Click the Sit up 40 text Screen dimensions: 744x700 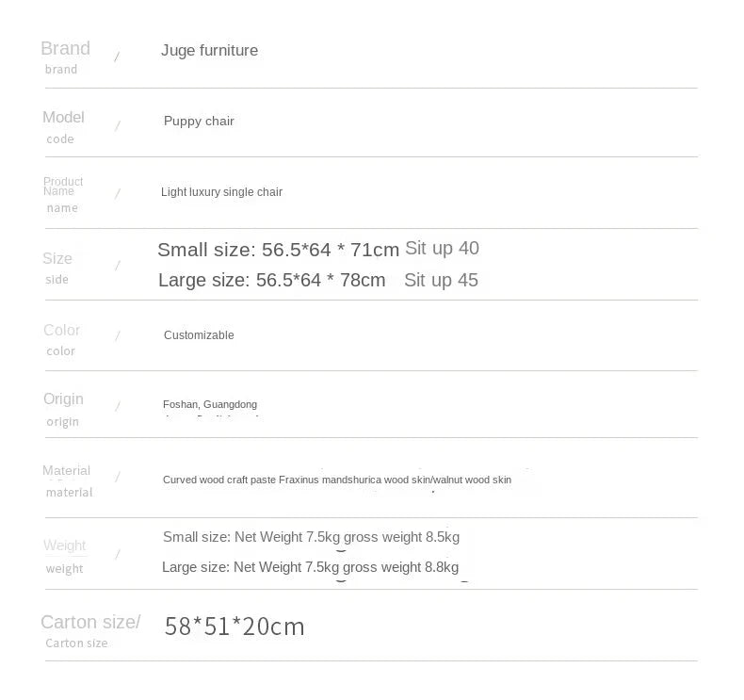443,248
